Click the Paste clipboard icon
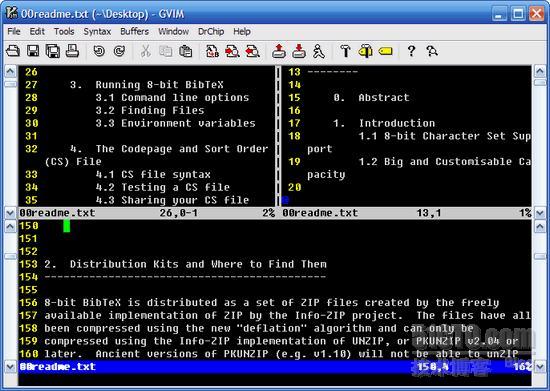Image resolution: width=550 pixels, height=391 pixels. pos(186,51)
